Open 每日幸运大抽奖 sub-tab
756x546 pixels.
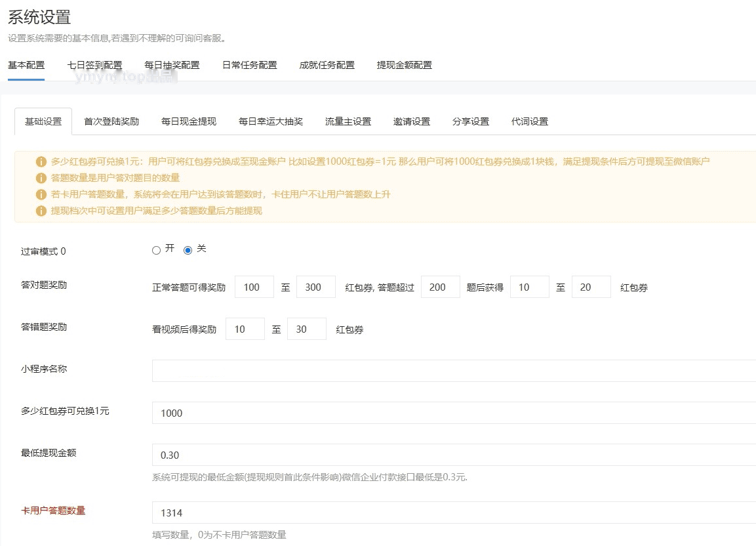271,121
